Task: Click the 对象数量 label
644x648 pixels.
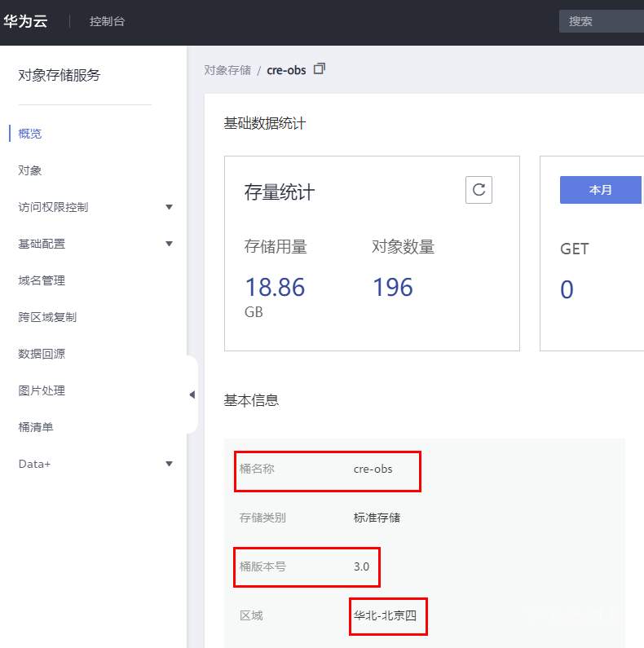Action: pyautogui.click(x=403, y=247)
